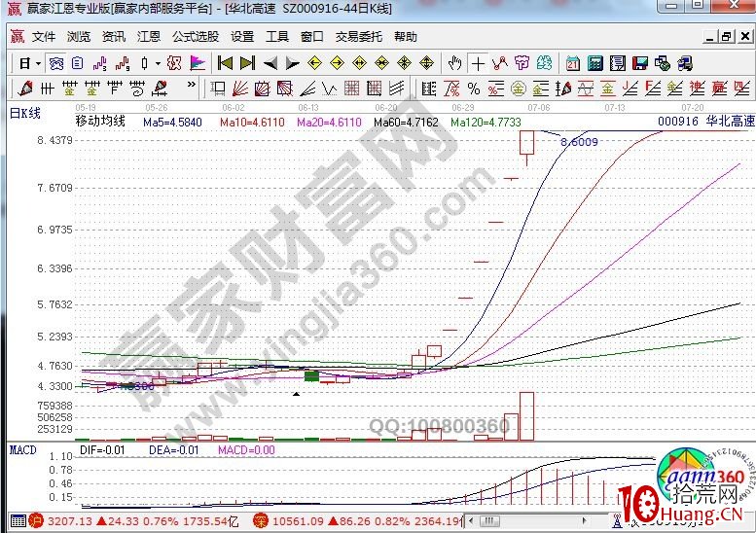Click the percent % tool icon
This screenshot has width=756, height=533.
click(474, 89)
